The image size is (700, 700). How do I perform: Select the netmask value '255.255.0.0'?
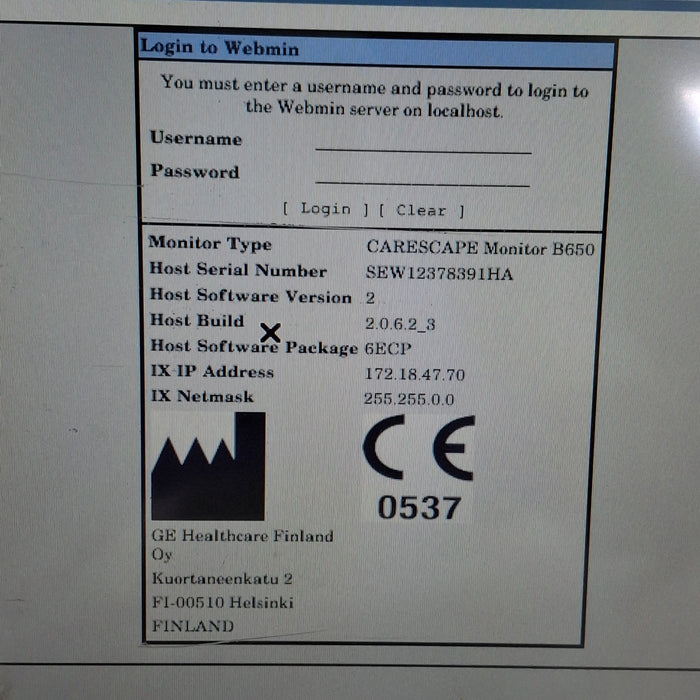pos(409,399)
